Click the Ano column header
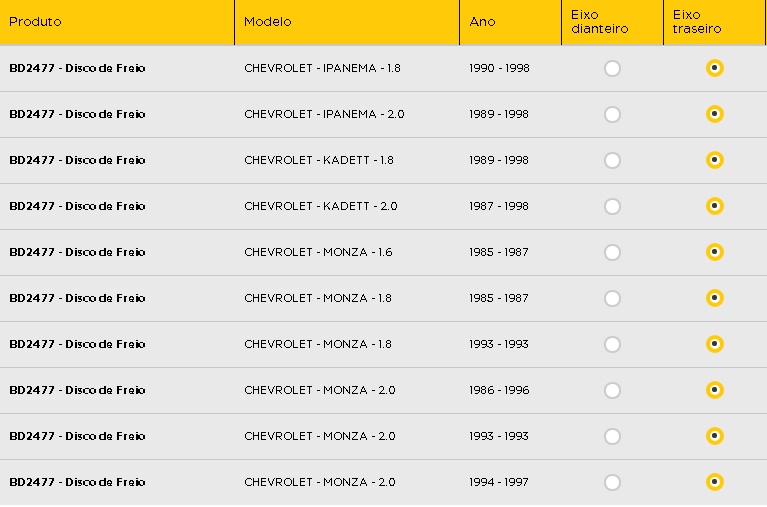The image size is (767, 507). [482, 22]
